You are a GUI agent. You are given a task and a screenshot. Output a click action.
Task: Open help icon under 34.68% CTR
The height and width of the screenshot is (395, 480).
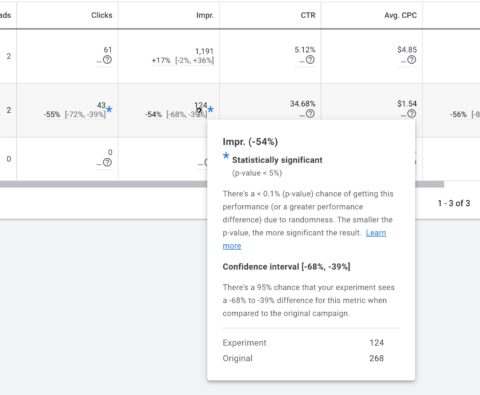[310, 114]
